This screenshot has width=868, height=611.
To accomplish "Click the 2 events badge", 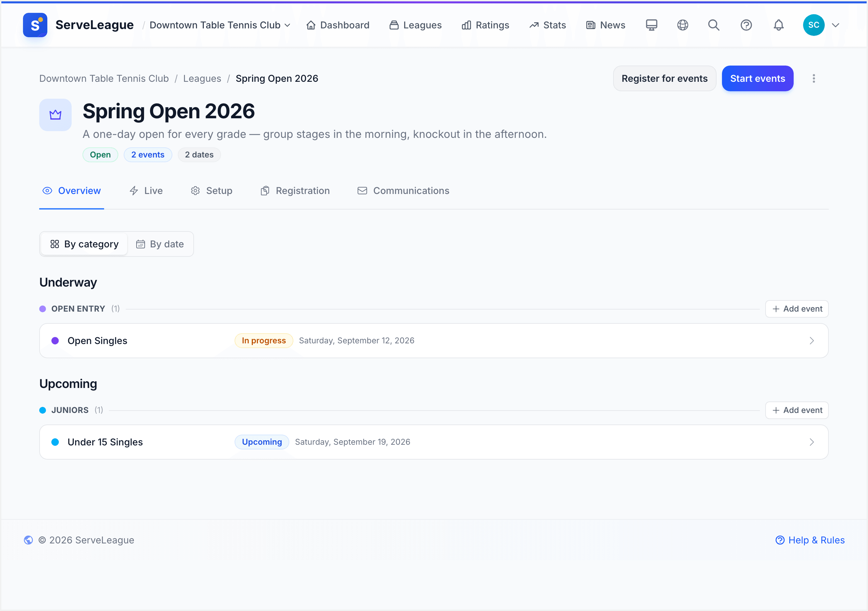I will pos(148,155).
